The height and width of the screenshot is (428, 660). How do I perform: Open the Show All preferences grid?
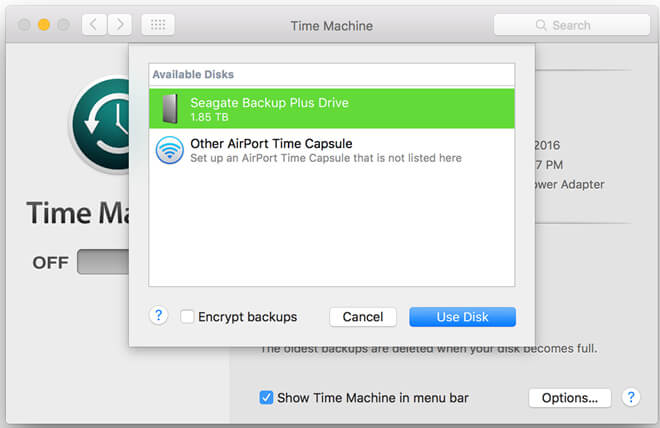coord(158,25)
